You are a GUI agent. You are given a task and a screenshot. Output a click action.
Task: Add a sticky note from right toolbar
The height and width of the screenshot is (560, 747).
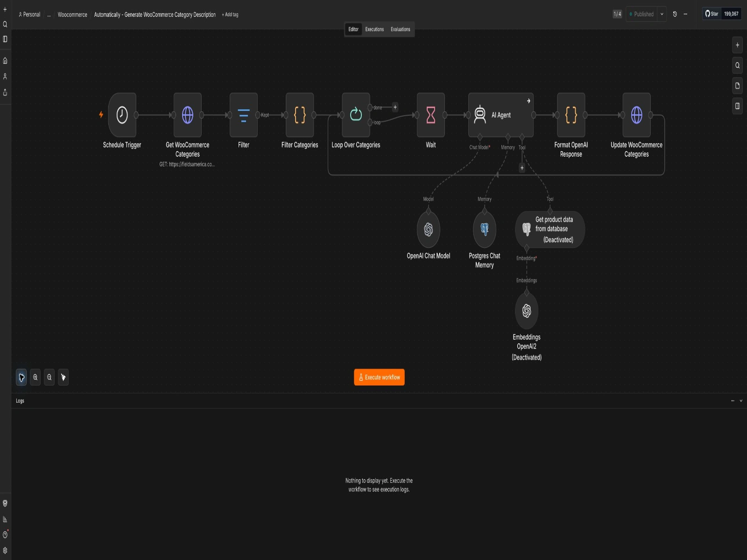(737, 86)
